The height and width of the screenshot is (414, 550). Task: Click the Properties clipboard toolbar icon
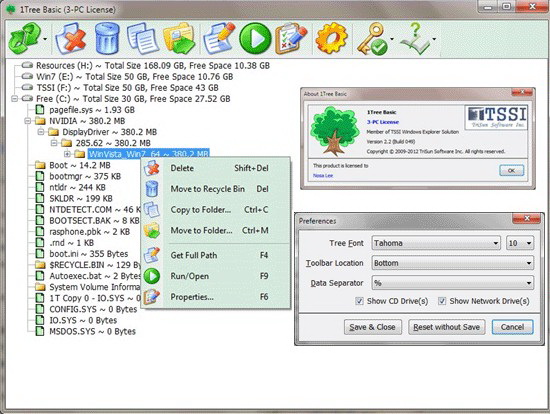291,38
